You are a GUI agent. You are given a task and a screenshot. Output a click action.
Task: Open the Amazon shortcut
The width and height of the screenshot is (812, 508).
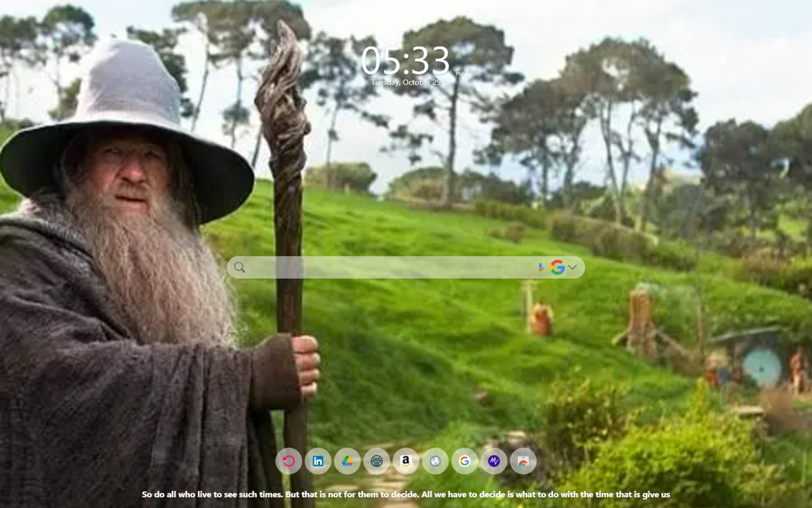point(406,461)
